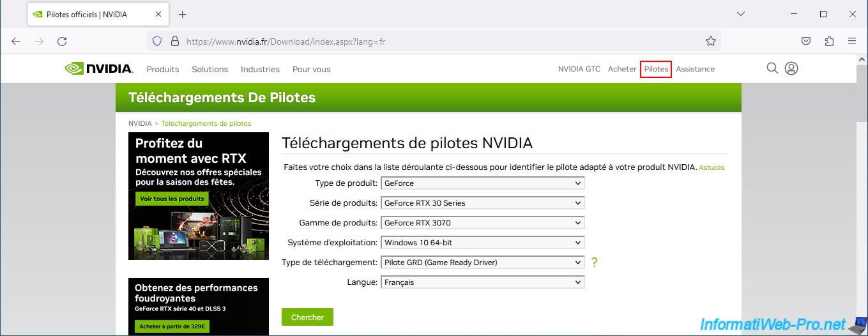The width and height of the screenshot is (868, 336).
Task: Open a new tab with plus icon
Action: 183,14
